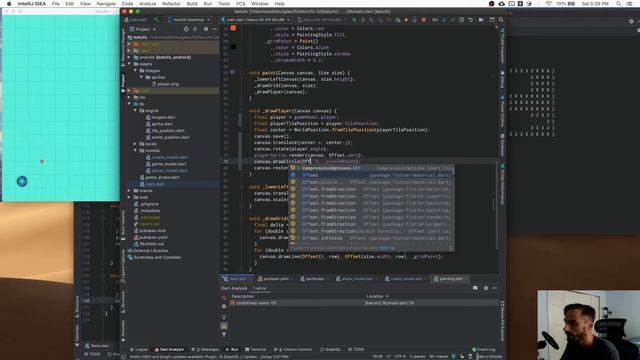Click the macOS Spotlight search icon

618,4
